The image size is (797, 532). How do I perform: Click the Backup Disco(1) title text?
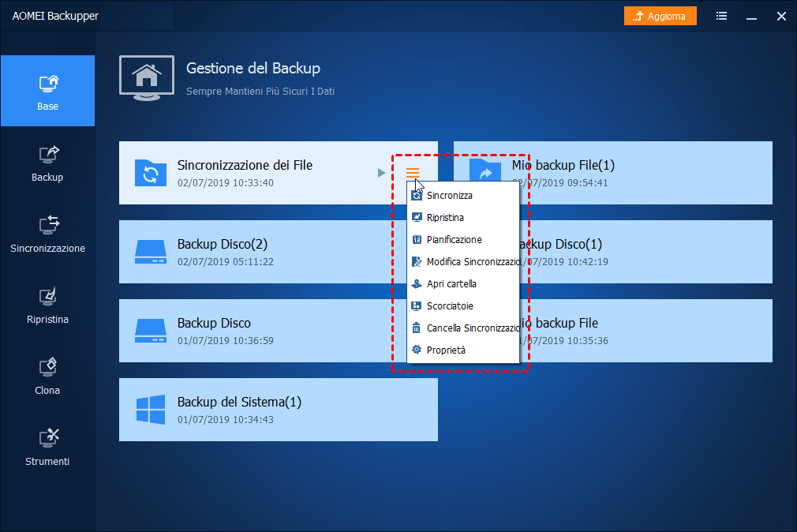[560, 245]
